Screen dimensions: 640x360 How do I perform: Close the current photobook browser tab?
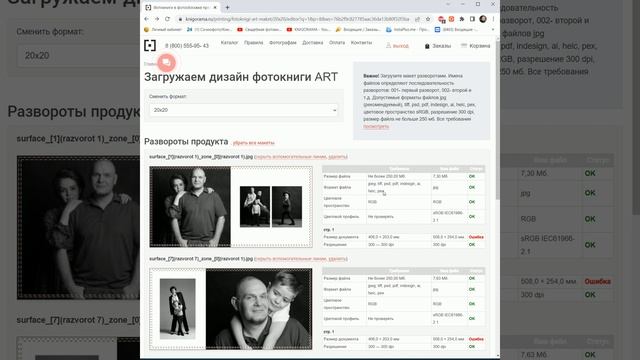(215, 7)
